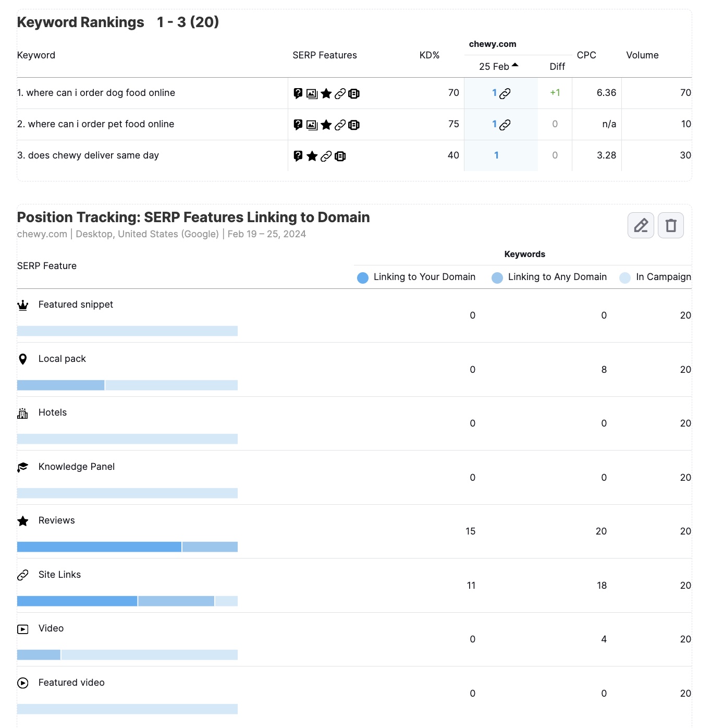Click the Sitelinks link icon in the second keyword row
Screen dimensions: 711x728
pos(340,125)
